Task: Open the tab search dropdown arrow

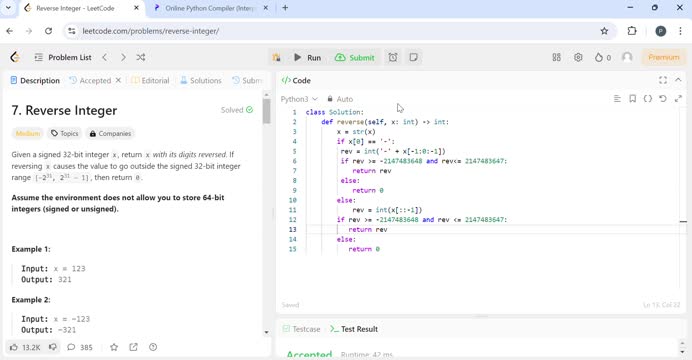Action: pos(8,8)
